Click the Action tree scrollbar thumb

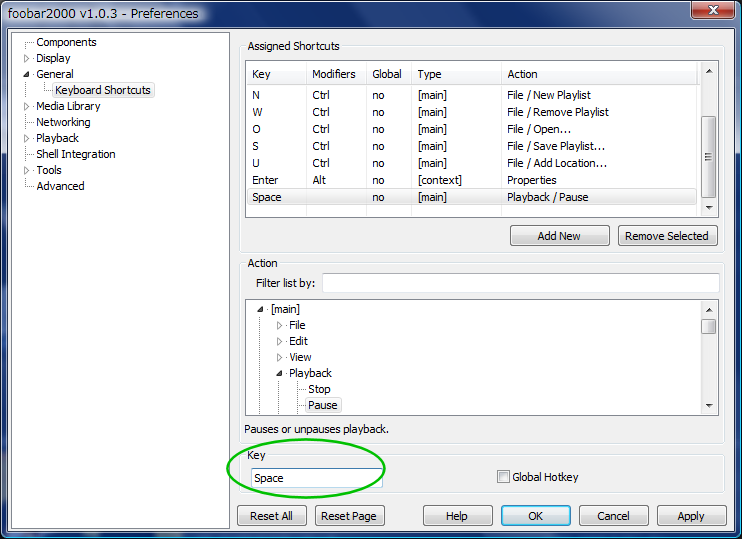click(x=708, y=327)
